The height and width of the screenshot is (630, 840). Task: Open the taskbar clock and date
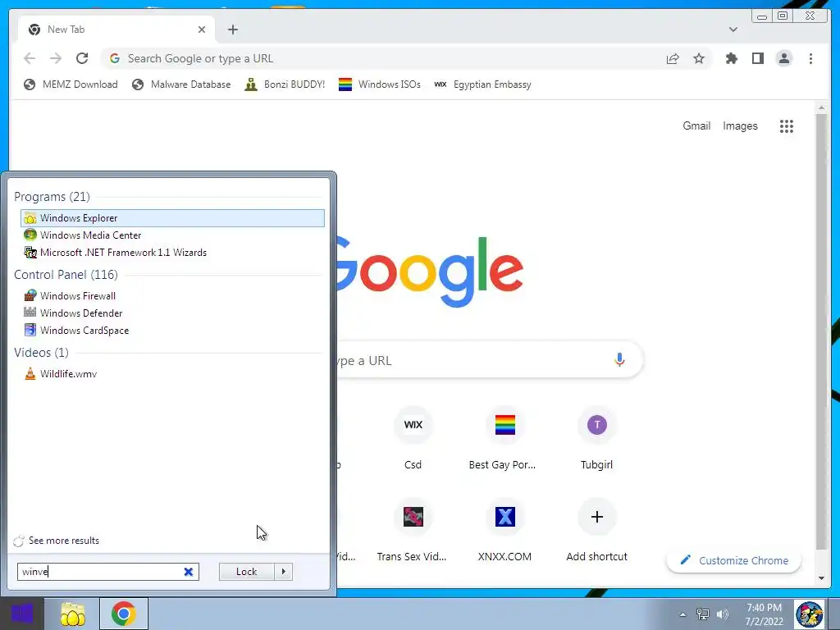[x=764, y=614]
